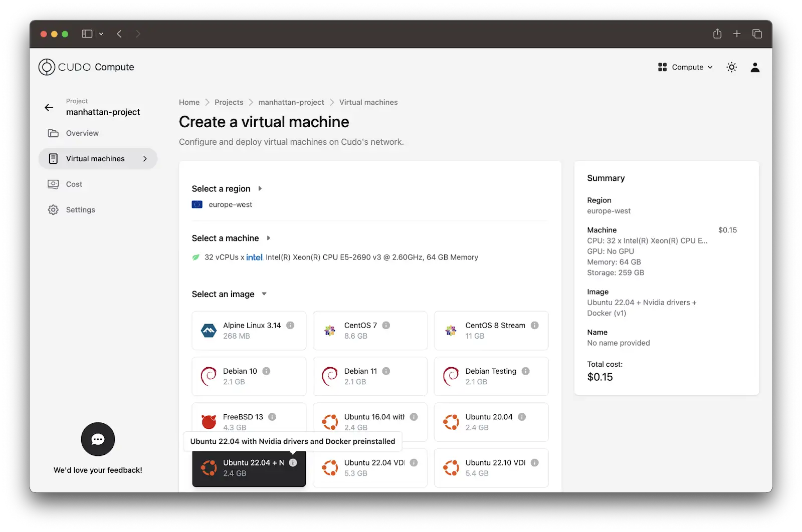802x532 pixels.
Task: Open the feedback chat bubble button
Action: pos(98,439)
